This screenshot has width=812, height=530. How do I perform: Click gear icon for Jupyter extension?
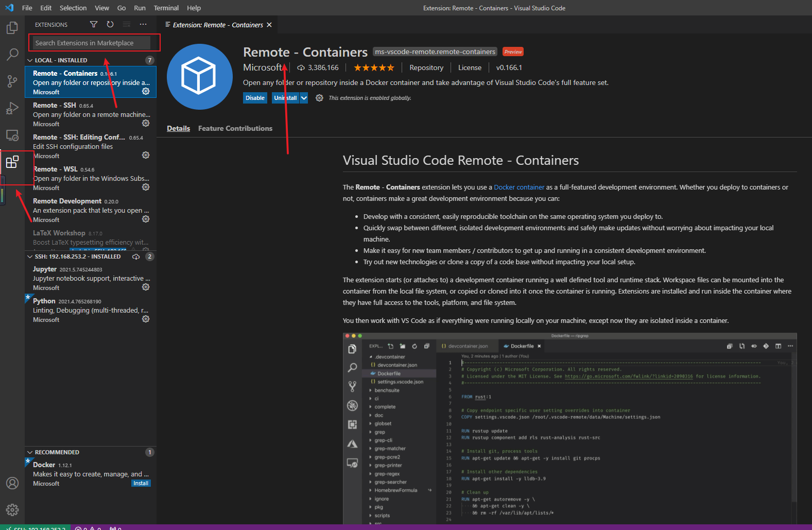click(146, 287)
